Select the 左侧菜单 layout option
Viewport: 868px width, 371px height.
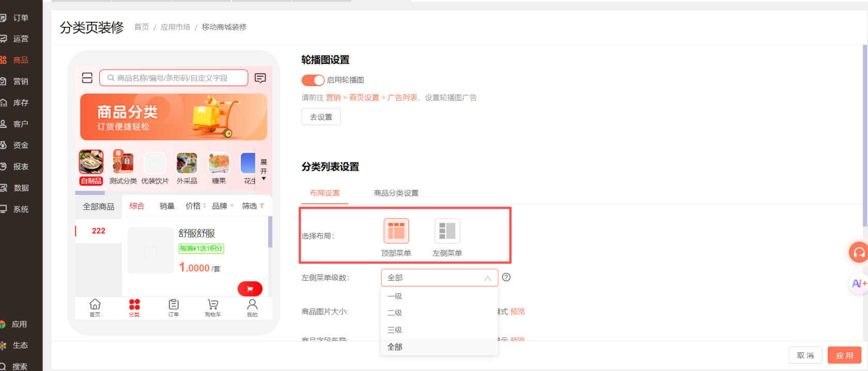pyautogui.click(x=447, y=237)
